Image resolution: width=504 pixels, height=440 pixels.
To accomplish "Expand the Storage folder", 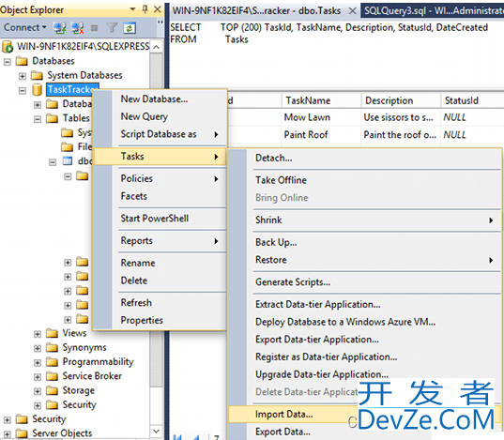I will [38, 391].
